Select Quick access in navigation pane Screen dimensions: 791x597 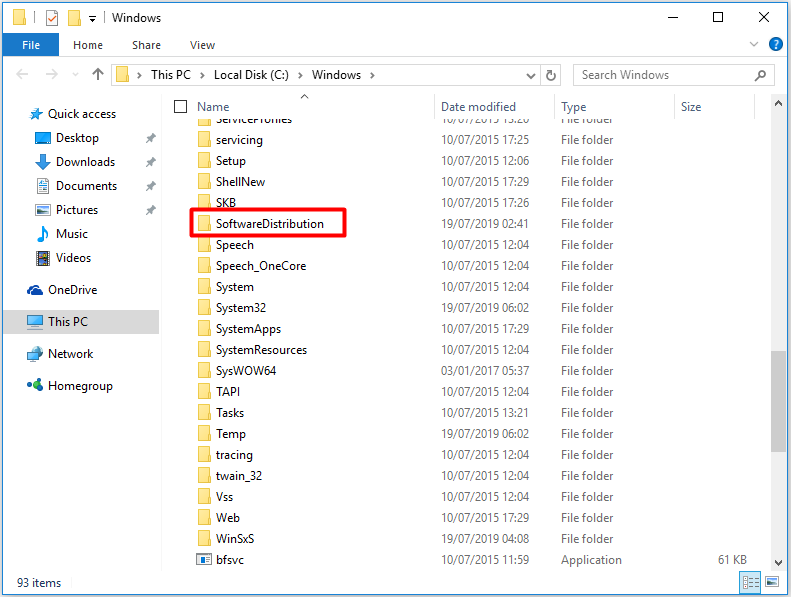82,114
